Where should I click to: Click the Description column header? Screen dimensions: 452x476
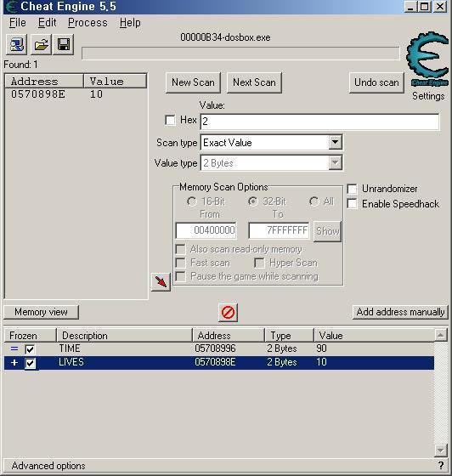coord(124,336)
